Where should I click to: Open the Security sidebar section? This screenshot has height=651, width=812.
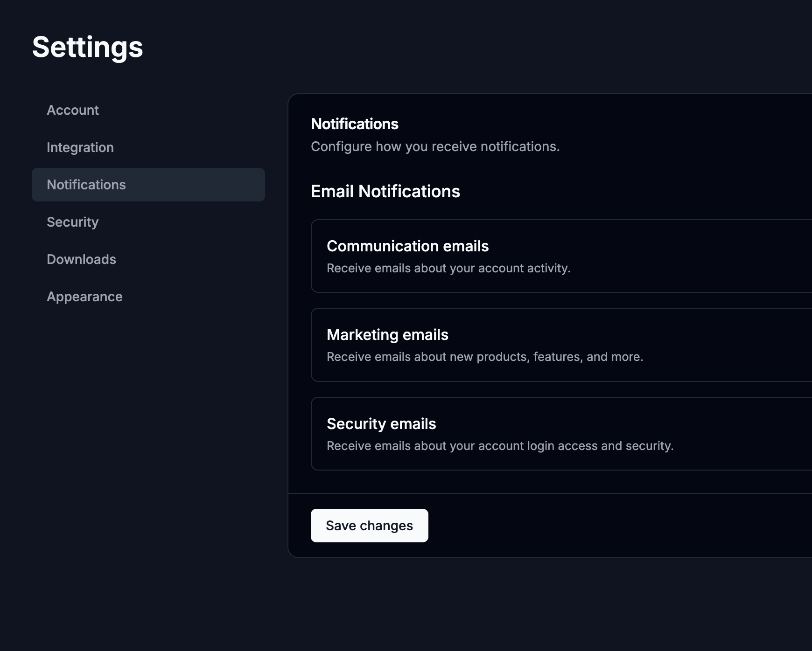click(73, 222)
